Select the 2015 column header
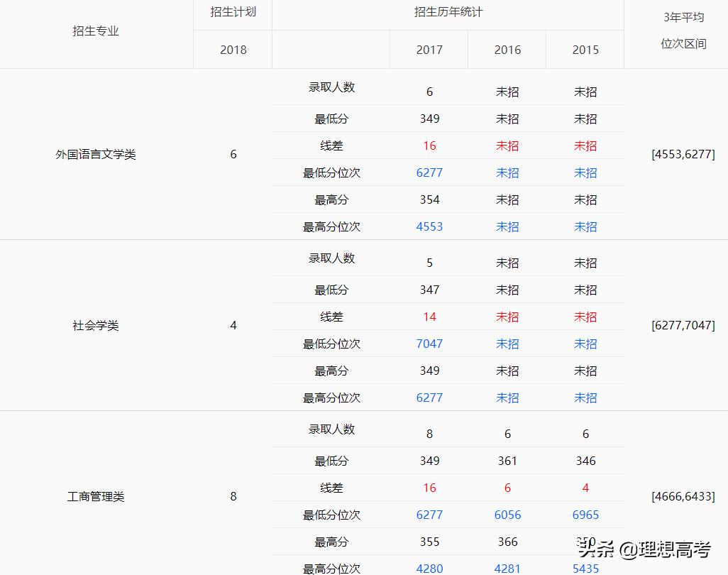Screen dimensions: 728x575 pos(585,50)
